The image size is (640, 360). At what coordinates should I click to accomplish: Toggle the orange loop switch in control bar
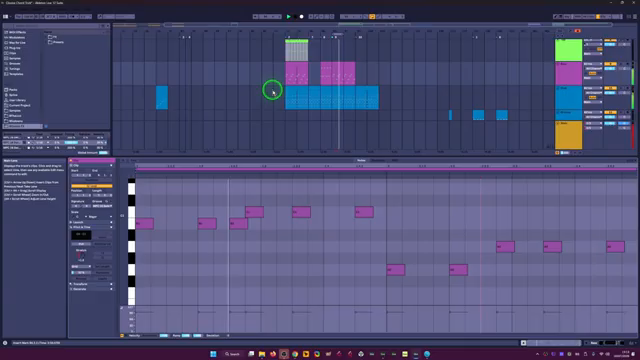(x=372, y=17)
